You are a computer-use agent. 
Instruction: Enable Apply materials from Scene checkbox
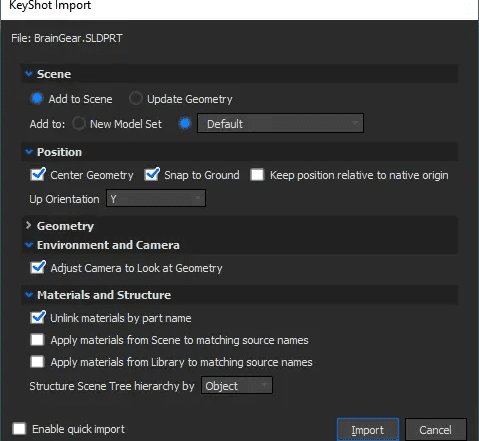pyautogui.click(x=37, y=340)
